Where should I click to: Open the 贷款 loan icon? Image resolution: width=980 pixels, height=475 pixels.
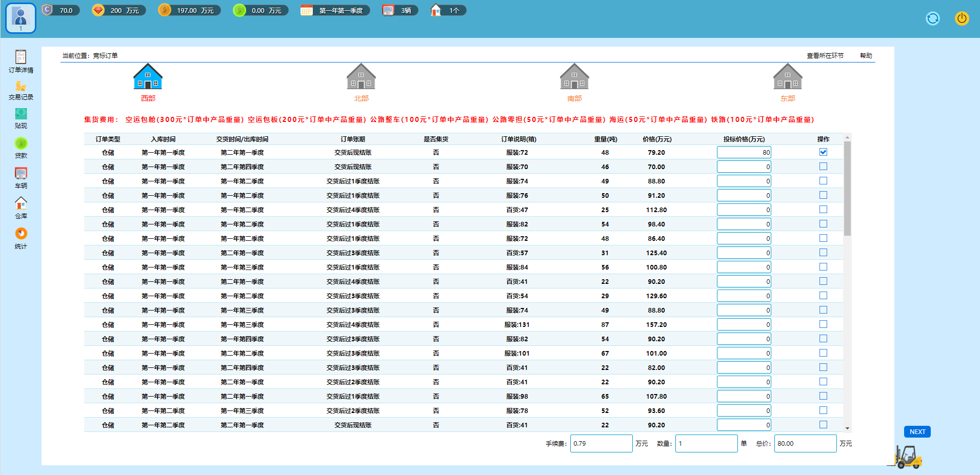(21, 144)
